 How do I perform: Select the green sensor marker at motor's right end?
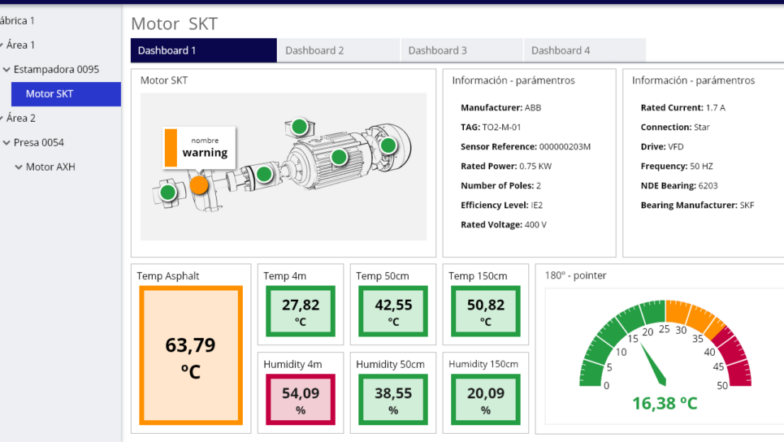(388, 145)
